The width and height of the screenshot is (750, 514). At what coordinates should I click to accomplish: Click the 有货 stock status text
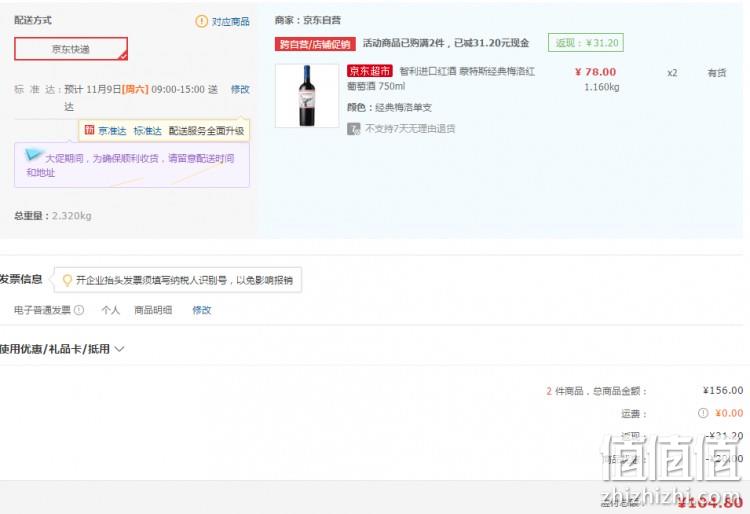pos(717,73)
